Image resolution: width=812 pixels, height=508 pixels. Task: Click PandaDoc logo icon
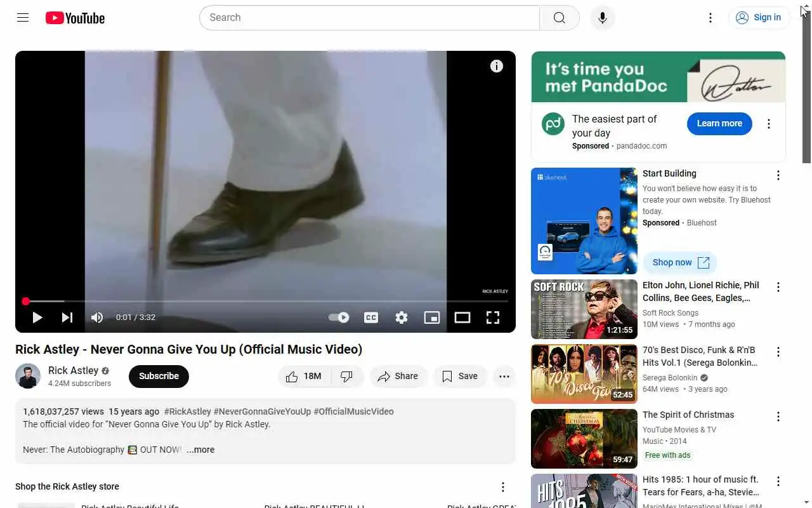click(553, 124)
